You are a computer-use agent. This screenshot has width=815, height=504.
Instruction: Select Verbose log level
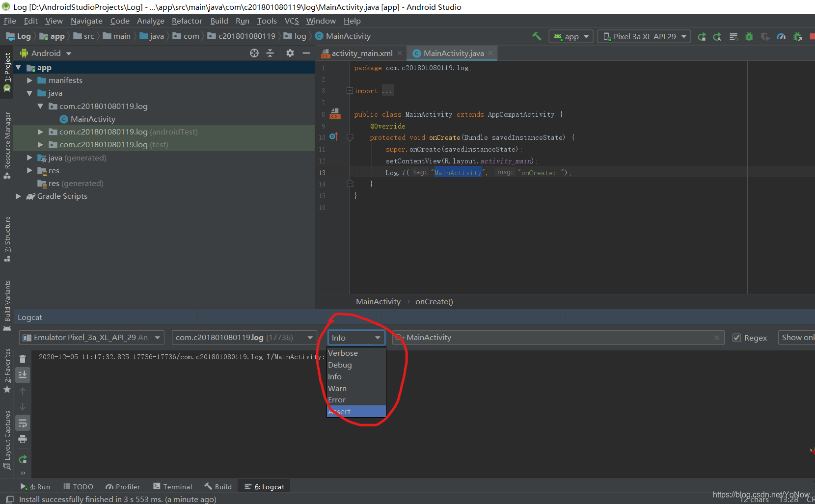[x=356, y=353]
